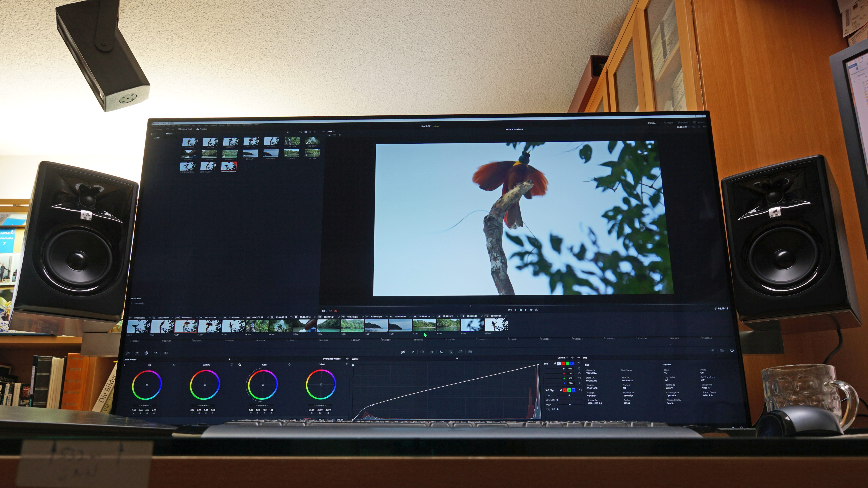
Task: Open the Power Window palette
Action: coord(422,352)
